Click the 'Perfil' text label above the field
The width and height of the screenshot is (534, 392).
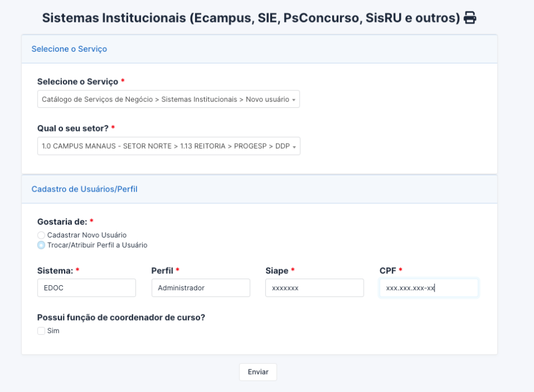pyautogui.click(x=162, y=271)
